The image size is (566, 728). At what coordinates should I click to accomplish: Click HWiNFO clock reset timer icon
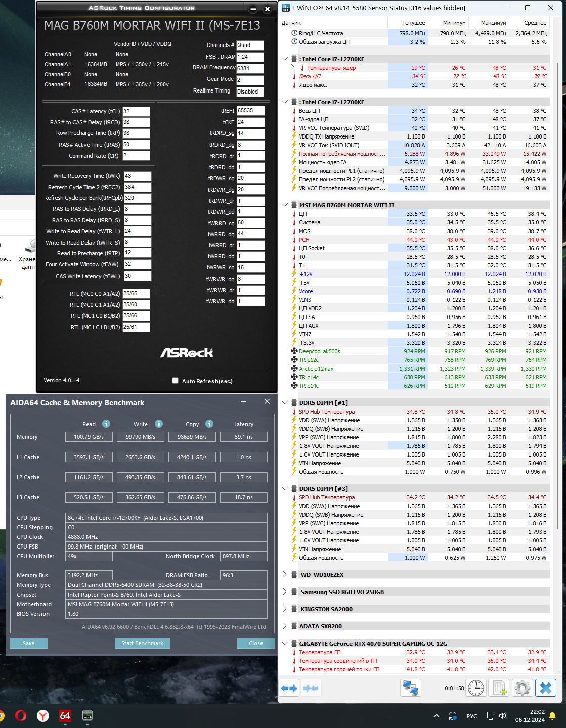(x=476, y=688)
